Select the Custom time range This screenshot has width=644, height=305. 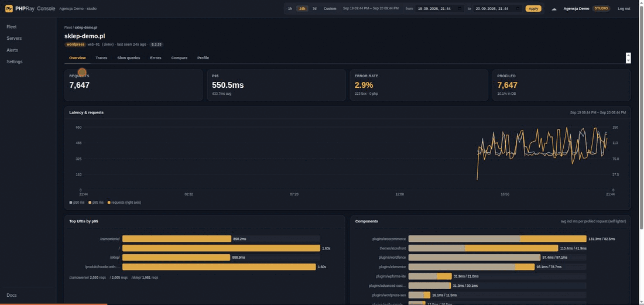click(330, 9)
